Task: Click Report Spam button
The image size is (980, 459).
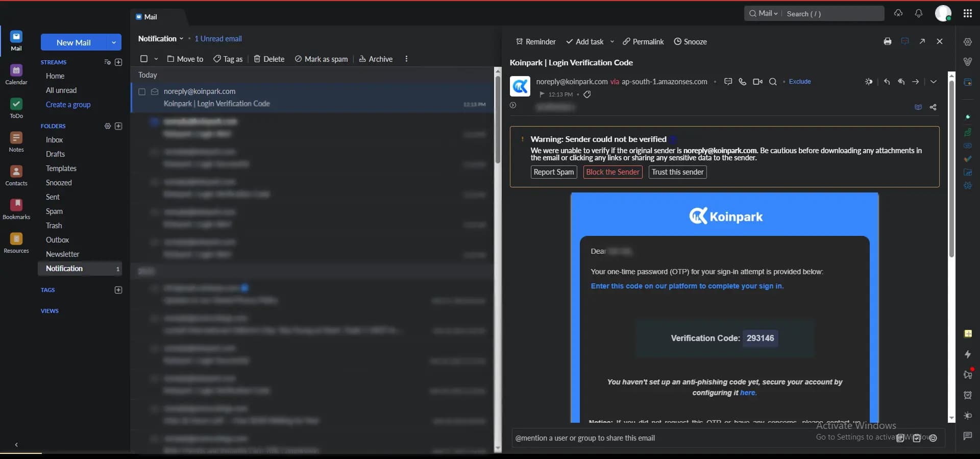Action: [x=554, y=172]
